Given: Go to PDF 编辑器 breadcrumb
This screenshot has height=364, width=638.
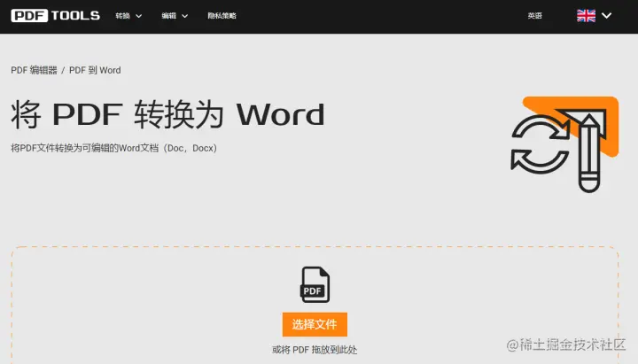Looking at the screenshot, I should (x=34, y=70).
